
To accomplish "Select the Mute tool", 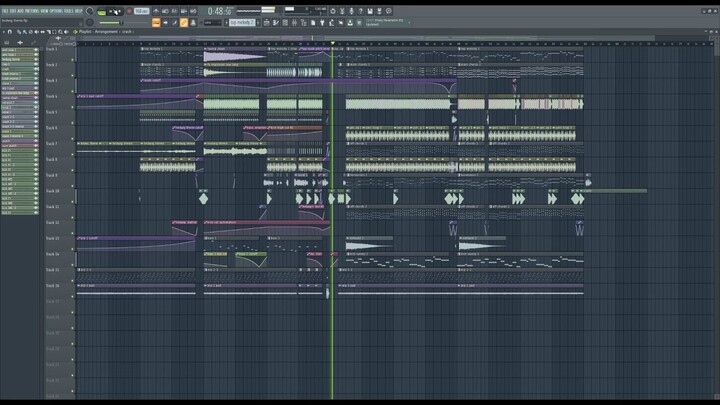I will point(36,32).
